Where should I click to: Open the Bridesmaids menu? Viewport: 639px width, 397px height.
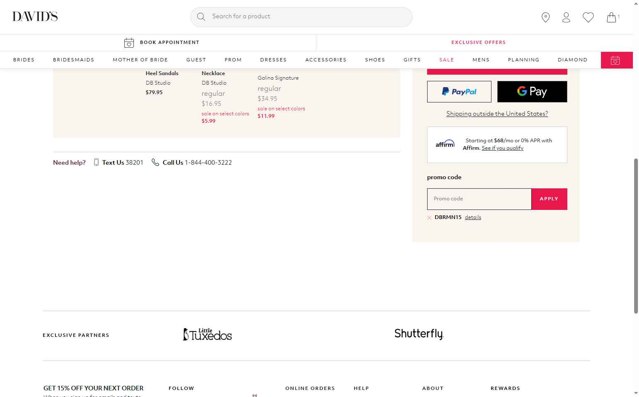(73, 60)
